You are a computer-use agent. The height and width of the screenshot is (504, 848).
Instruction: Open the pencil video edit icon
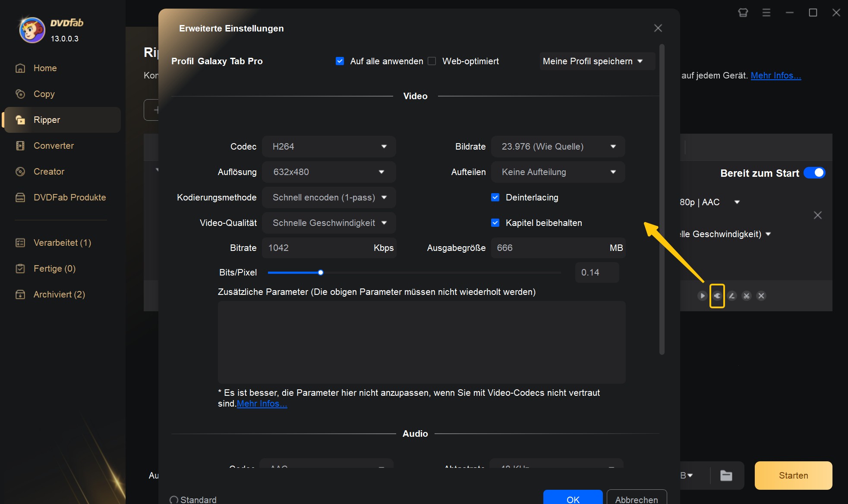pyautogui.click(x=731, y=296)
